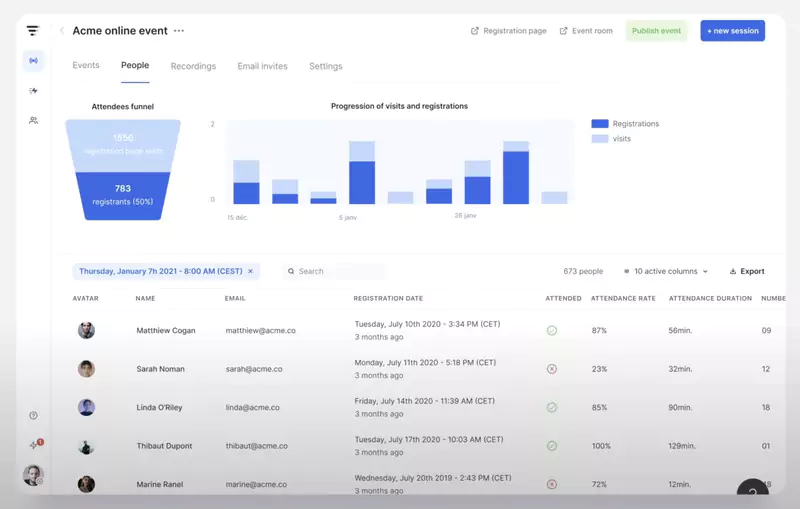Click email thibaut@acme.co

[x=257, y=446]
